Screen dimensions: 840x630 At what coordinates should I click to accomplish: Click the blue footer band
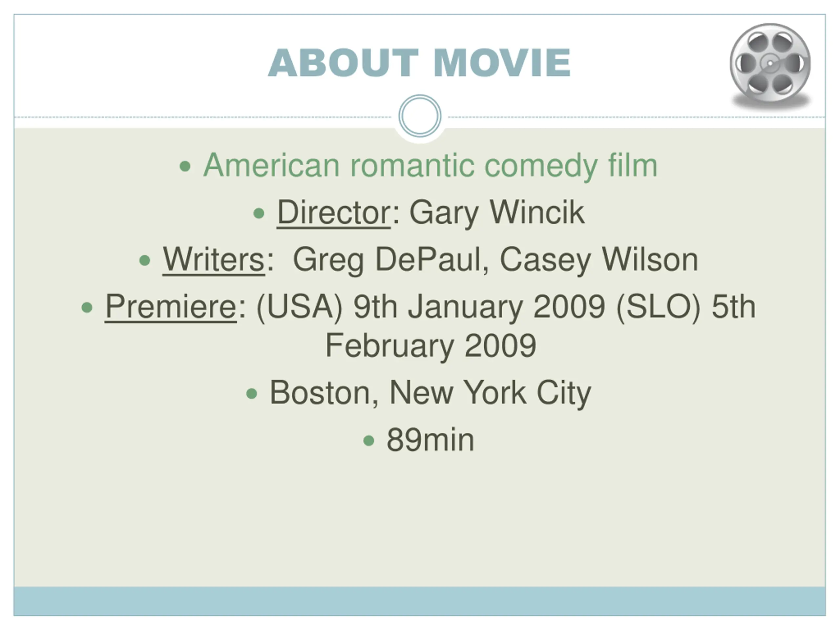420,601
